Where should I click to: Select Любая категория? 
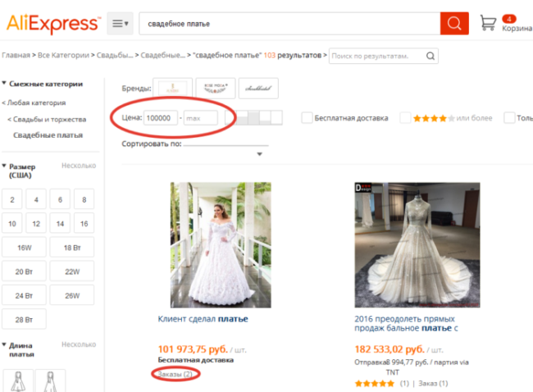(36, 103)
